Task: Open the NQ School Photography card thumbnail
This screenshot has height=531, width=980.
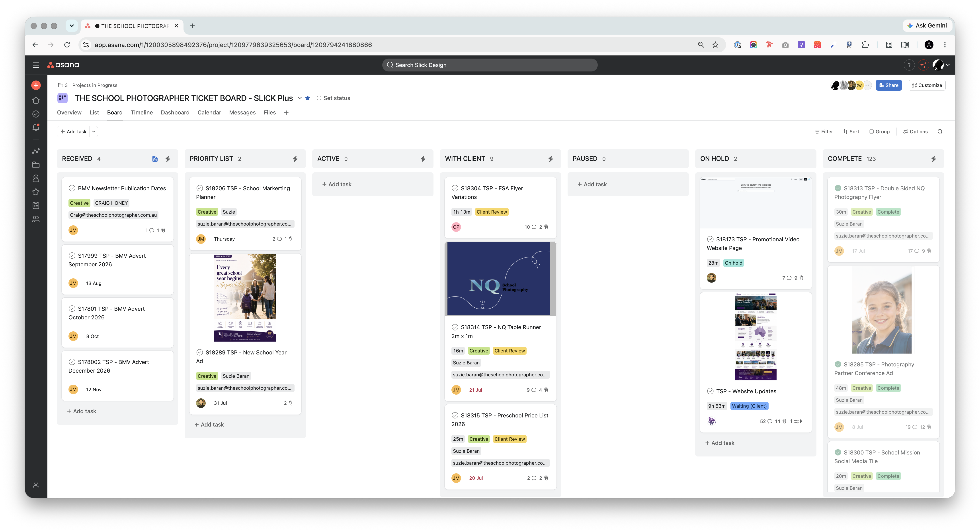Action: click(x=500, y=279)
